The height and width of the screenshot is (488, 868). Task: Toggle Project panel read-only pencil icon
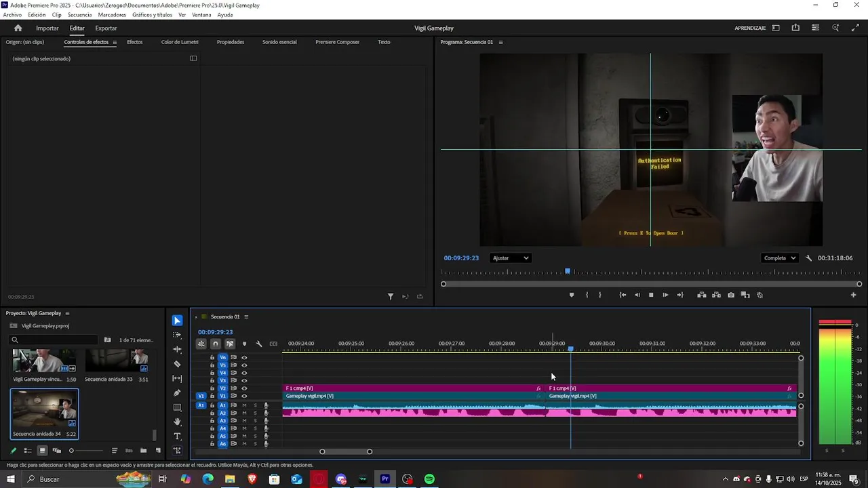pyautogui.click(x=13, y=451)
